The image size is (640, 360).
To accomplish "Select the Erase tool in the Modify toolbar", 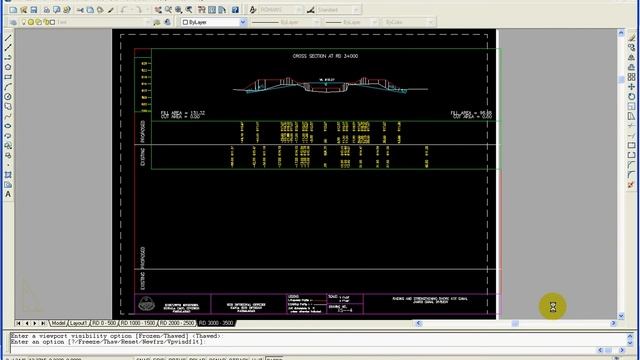I will point(632,38).
